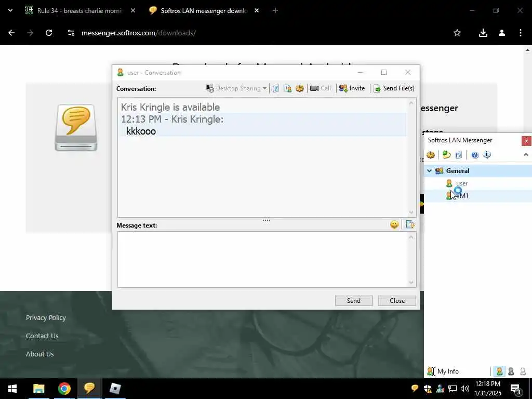This screenshot has height=399, width=532.
Task: Click 'Kris Kringle is available' status line
Action: (x=170, y=107)
